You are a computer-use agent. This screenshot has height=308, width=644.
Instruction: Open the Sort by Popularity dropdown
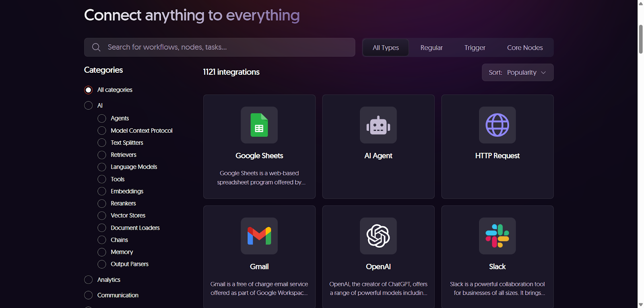[518, 72]
